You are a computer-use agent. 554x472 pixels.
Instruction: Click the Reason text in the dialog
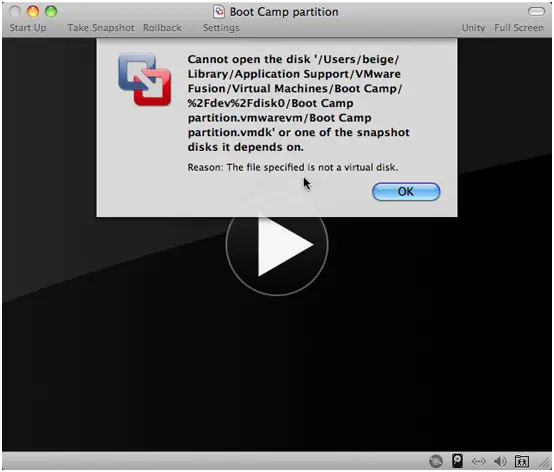click(293, 167)
